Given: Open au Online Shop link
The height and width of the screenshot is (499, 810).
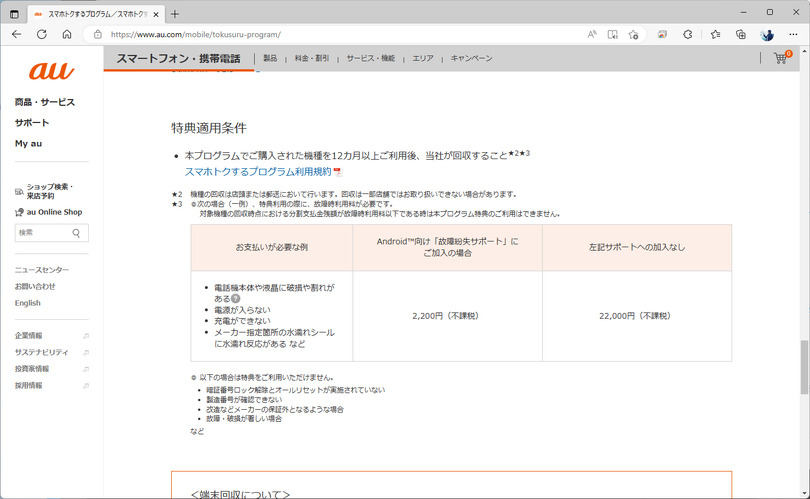Looking at the screenshot, I should [x=49, y=212].
